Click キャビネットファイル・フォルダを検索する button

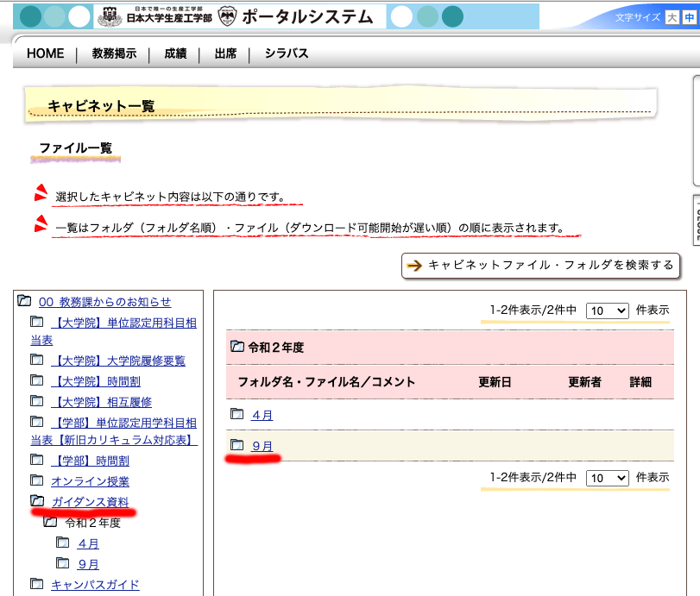(x=541, y=266)
